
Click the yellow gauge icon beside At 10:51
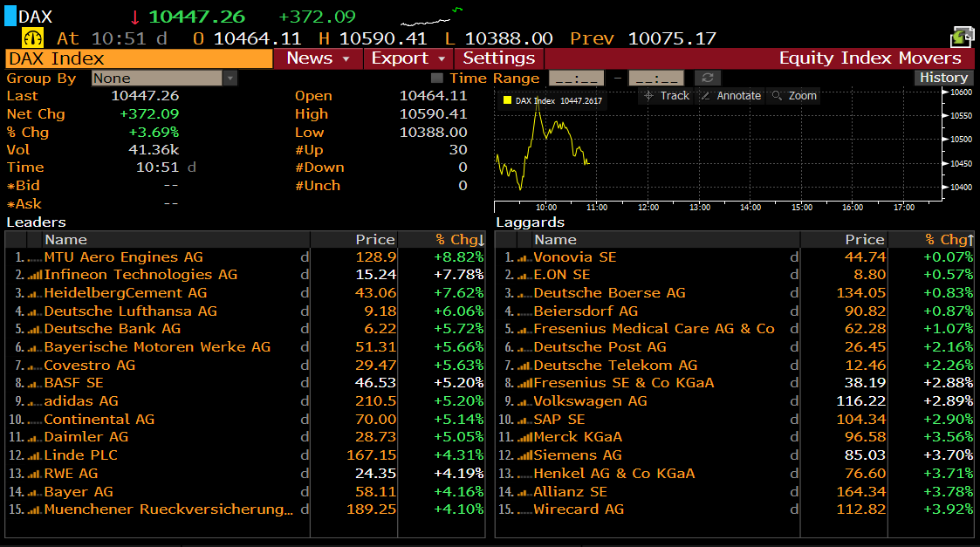click(x=32, y=38)
